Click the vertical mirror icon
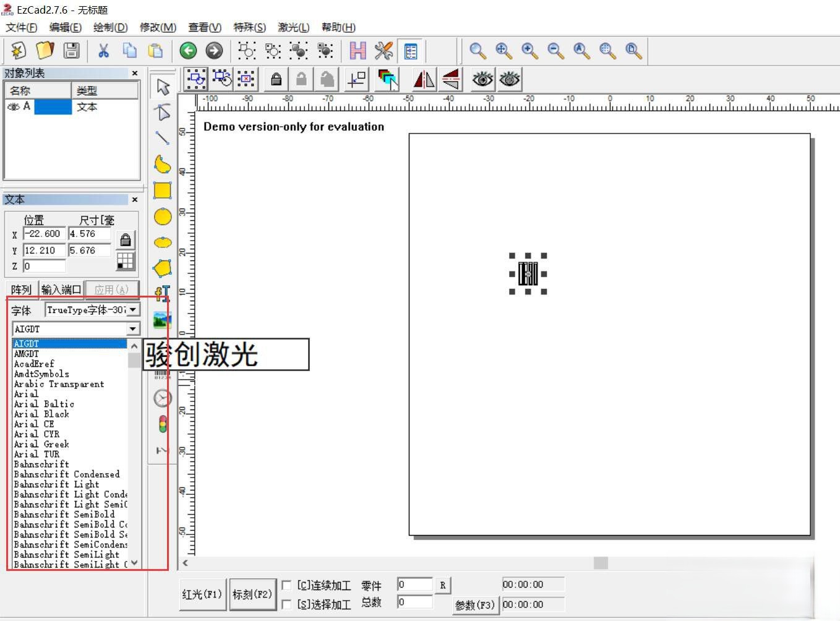 450,79
